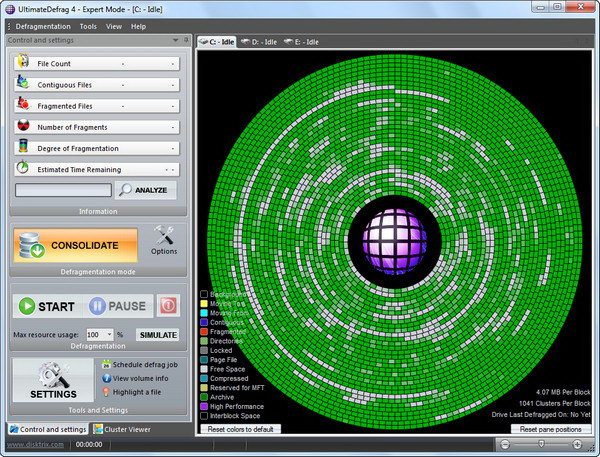
Task: Pin the Control and settings panel
Action: coord(185,41)
